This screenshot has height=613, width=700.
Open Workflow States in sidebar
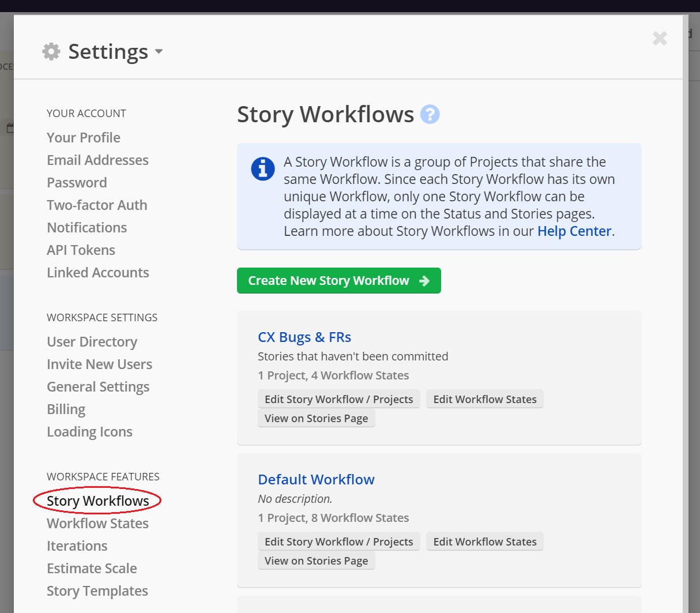[x=97, y=523]
